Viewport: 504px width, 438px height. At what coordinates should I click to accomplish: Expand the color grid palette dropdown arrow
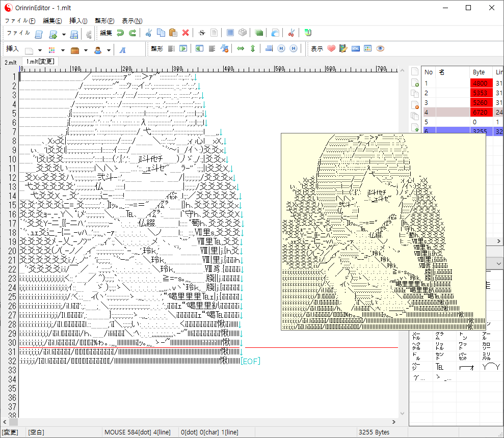[63, 50]
